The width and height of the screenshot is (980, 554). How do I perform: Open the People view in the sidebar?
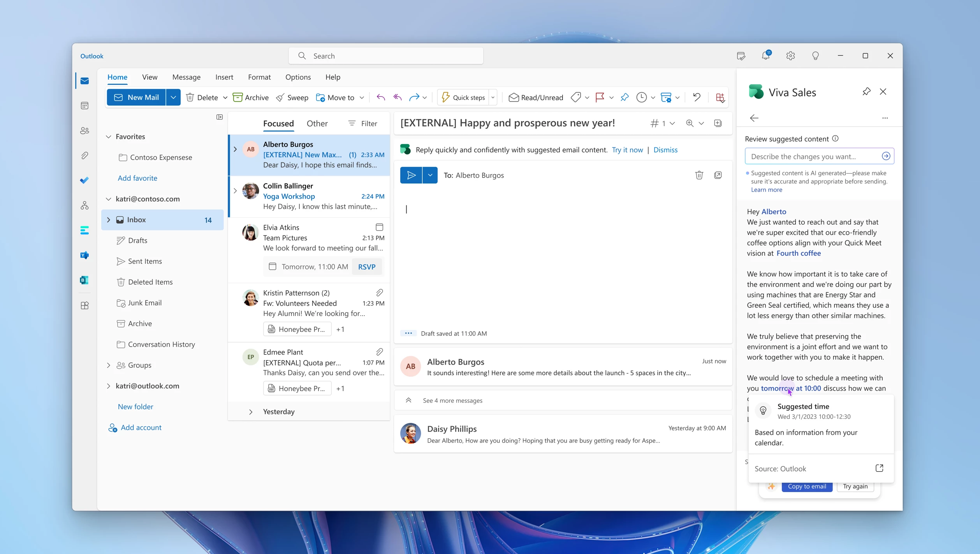tap(84, 131)
